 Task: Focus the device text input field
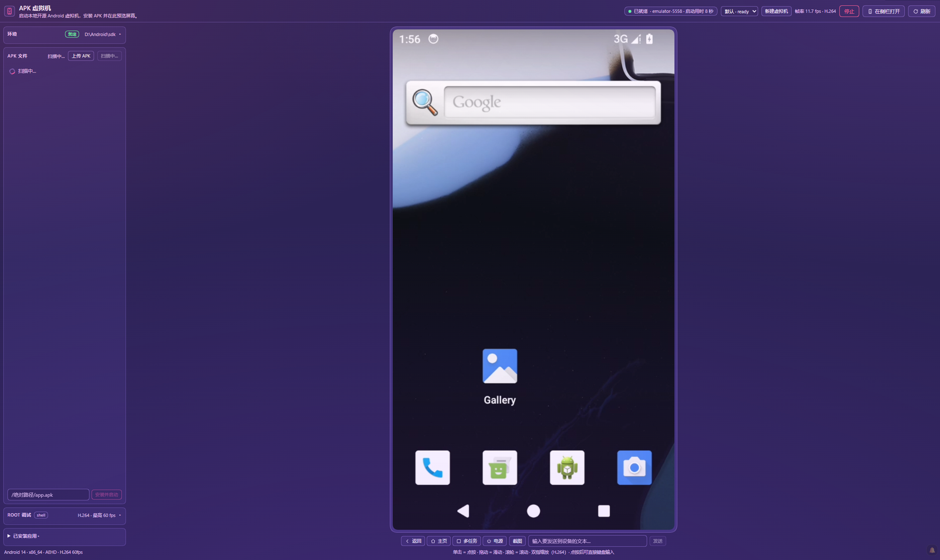(x=587, y=541)
